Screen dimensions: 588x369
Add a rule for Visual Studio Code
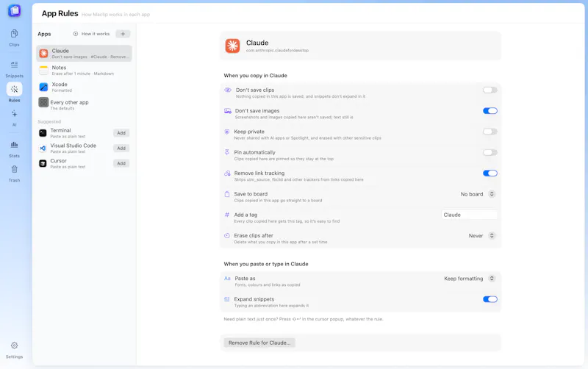[x=121, y=148]
